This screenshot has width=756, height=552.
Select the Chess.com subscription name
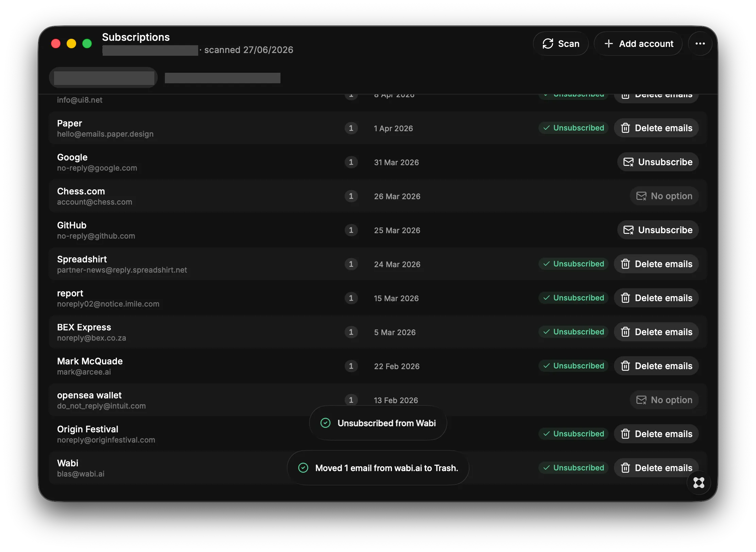[x=81, y=191]
